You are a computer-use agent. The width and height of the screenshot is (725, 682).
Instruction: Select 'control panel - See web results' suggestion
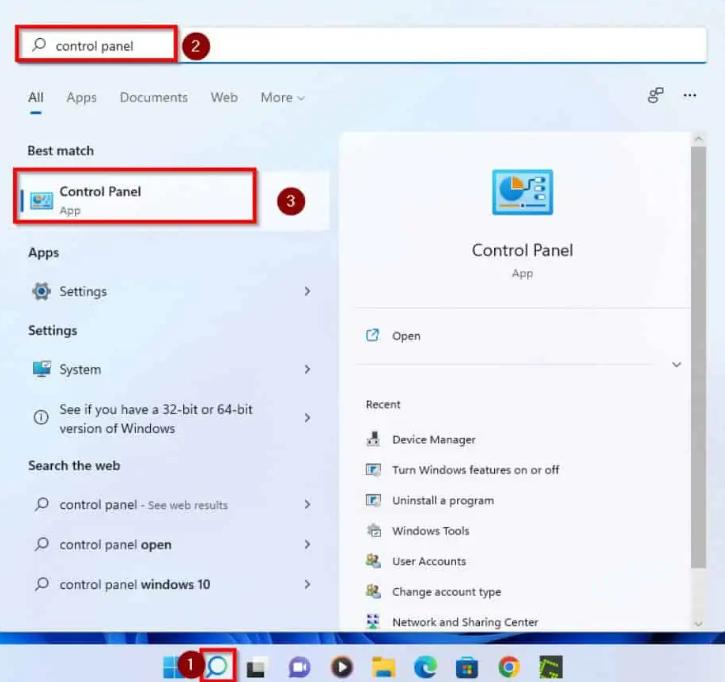(172, 504)
